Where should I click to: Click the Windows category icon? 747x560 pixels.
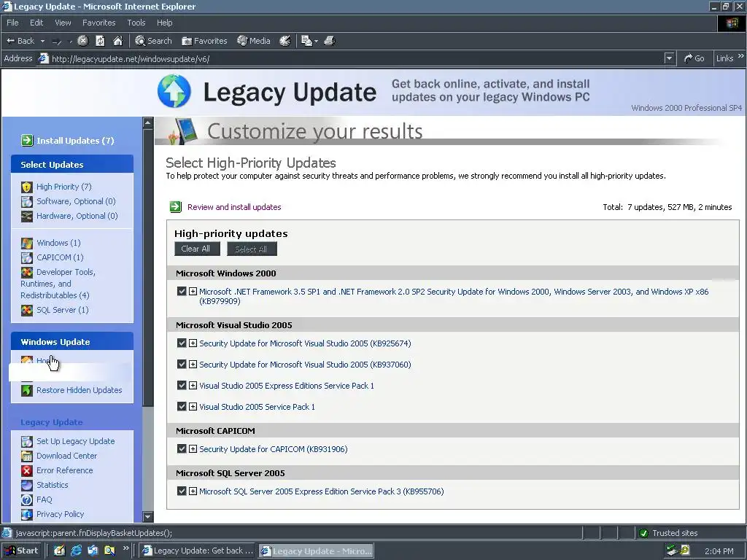pyautogui.click(x=27, y=244)
